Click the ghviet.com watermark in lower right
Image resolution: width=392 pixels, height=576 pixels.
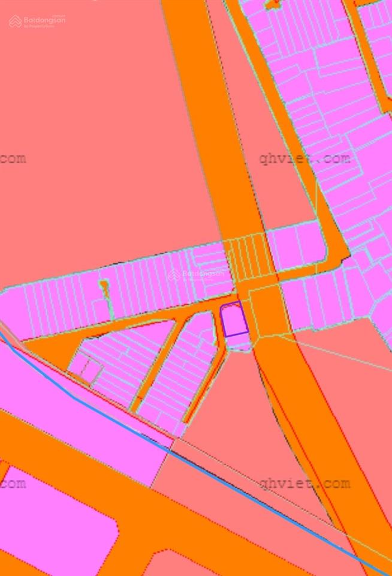tap(304, 484)
